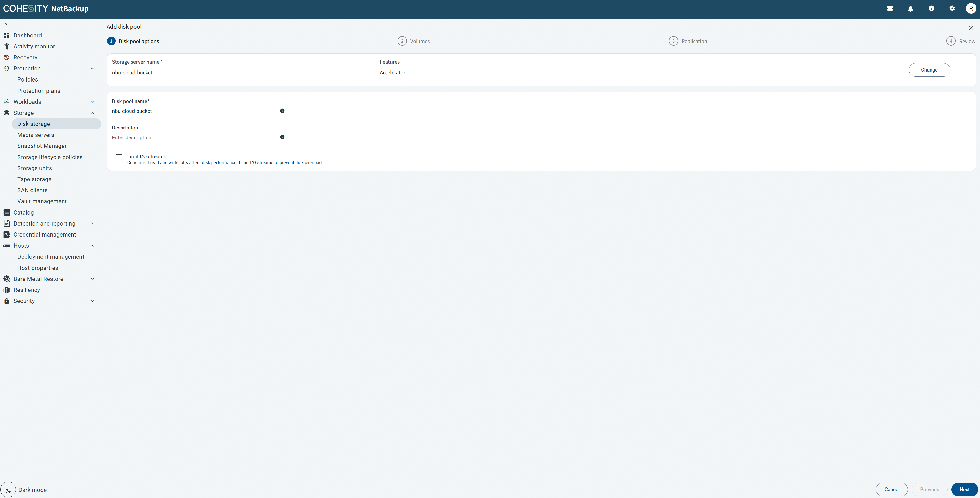Click the Workloads briefcase icon
This screenshot has width=980, height=498.
pos(6,101)
